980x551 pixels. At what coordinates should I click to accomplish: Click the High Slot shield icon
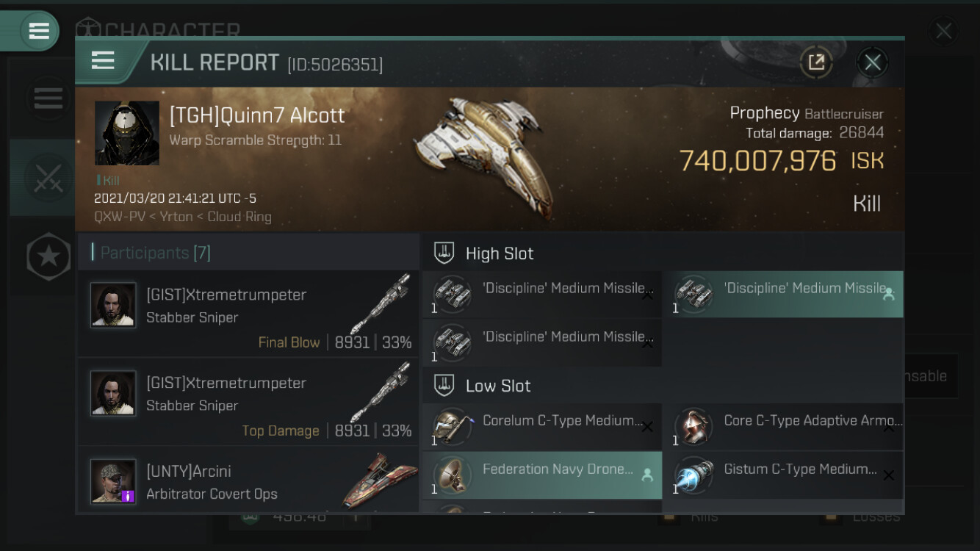[444, 253]
